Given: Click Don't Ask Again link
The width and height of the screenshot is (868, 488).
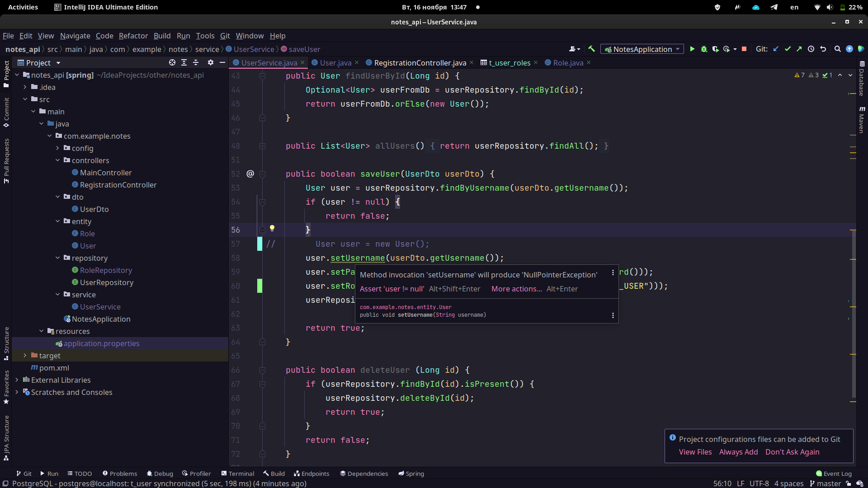Looking at the screenshot, I should pyautogui.click(x=792, y=452).
